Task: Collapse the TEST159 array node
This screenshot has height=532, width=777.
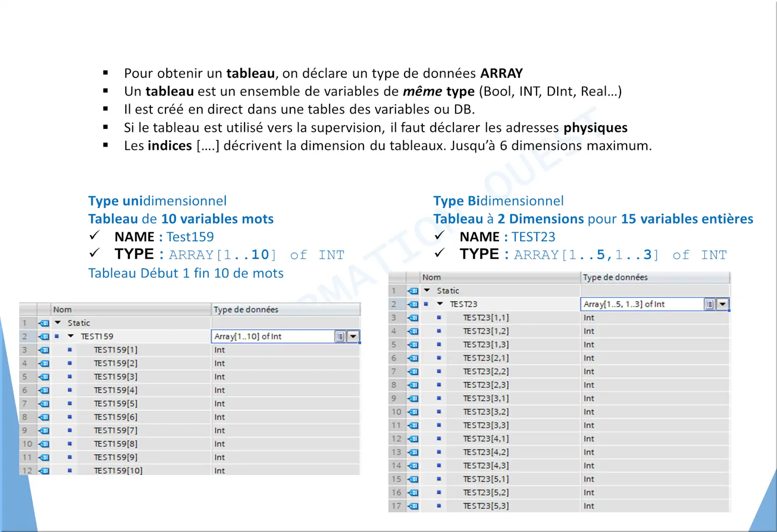Action: (71, 336)
